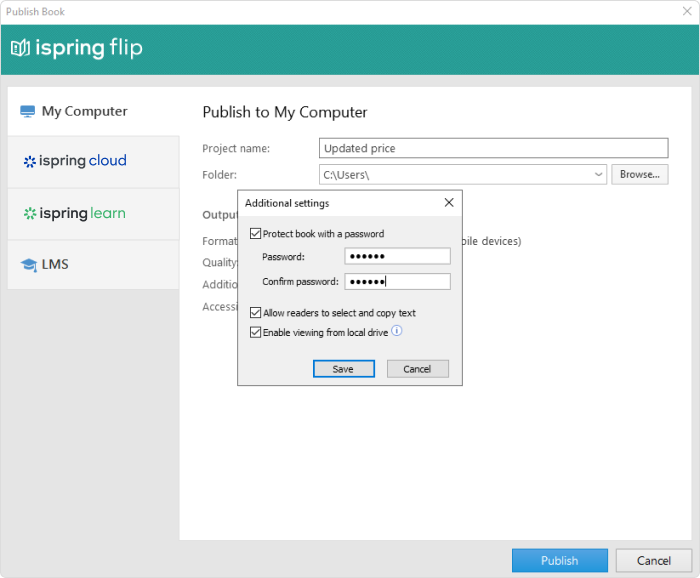This screenshot has width=700, height=578.
Task: Save the additional settings
Action: coord(343,369)
